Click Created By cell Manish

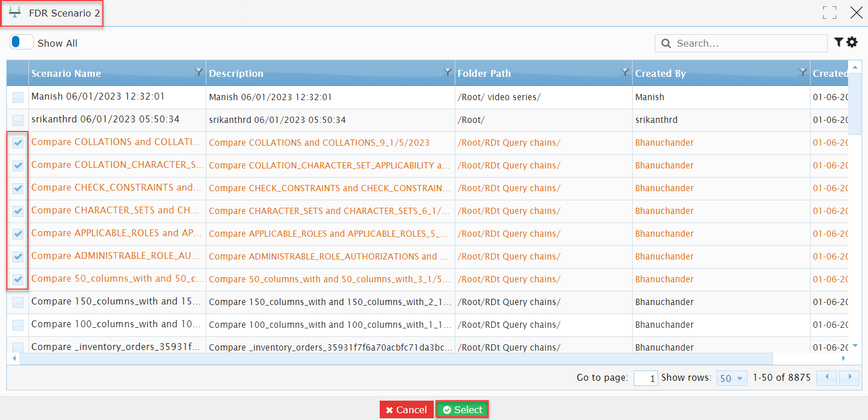coord(650,97)
